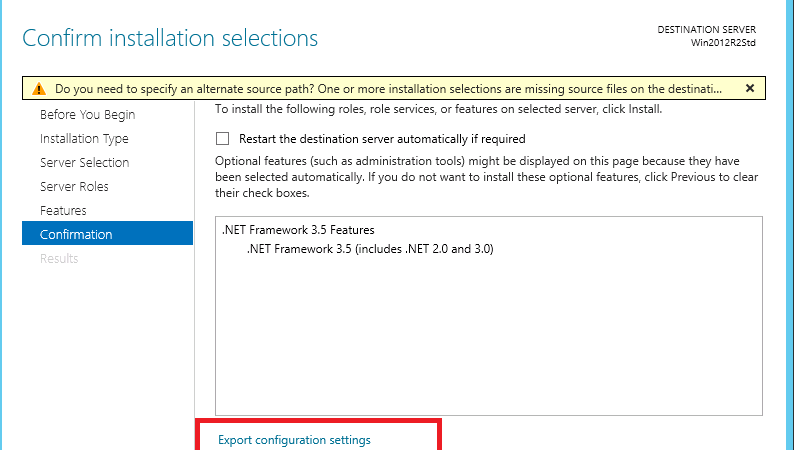Screen dimensions: 796x450
Task: Go to the Before You Begin step
Action: point(87,115)
